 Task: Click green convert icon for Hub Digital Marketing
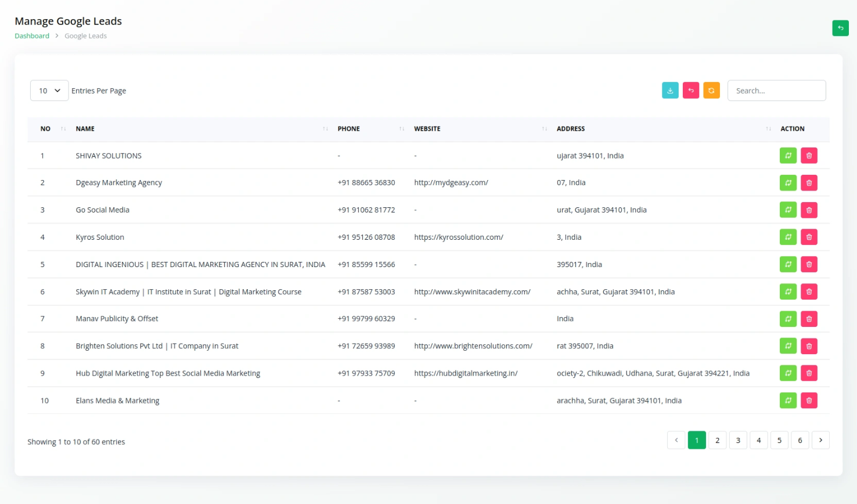click(x=788, y=373)
